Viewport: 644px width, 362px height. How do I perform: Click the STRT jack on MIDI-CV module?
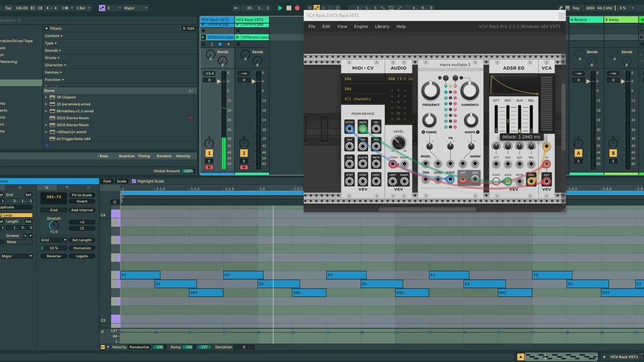[349, 182]
